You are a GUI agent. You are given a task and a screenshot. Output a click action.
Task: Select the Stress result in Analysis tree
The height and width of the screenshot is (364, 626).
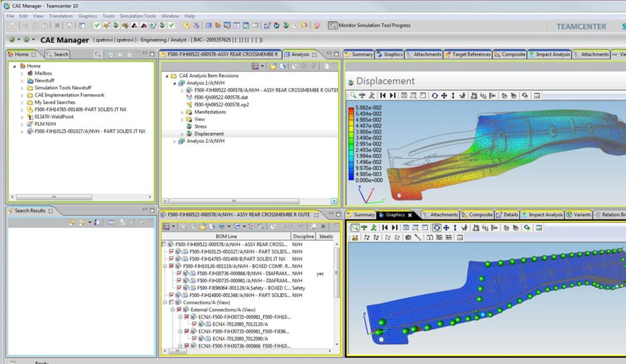click(201, 127)
